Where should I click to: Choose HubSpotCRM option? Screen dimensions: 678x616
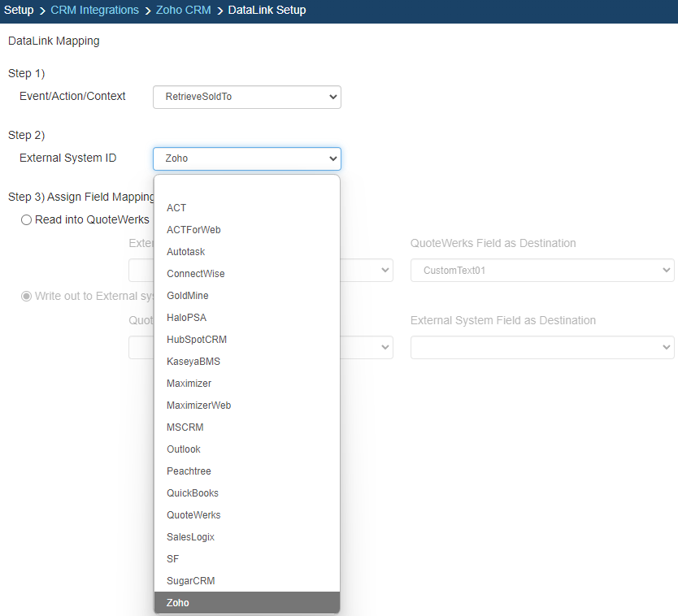pyautogui.click(x=195, y=340)
